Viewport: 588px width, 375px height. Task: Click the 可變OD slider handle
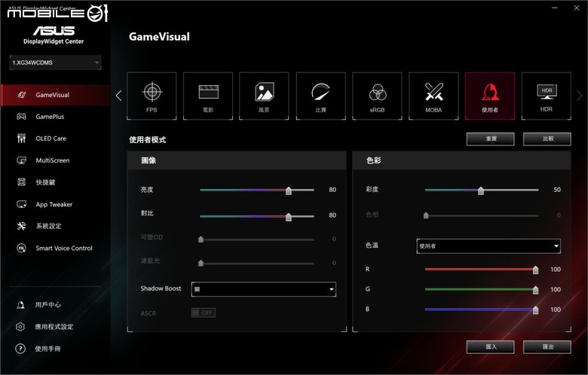pos(201,239)
